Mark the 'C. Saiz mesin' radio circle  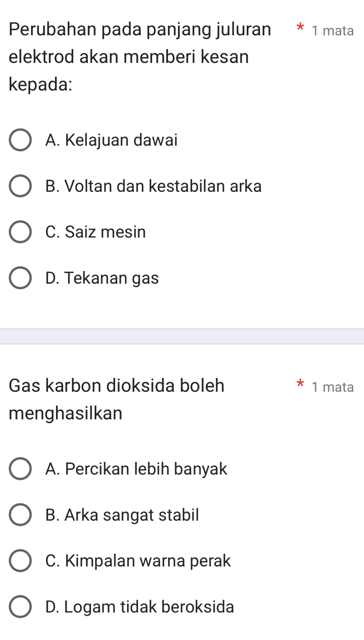20,232
